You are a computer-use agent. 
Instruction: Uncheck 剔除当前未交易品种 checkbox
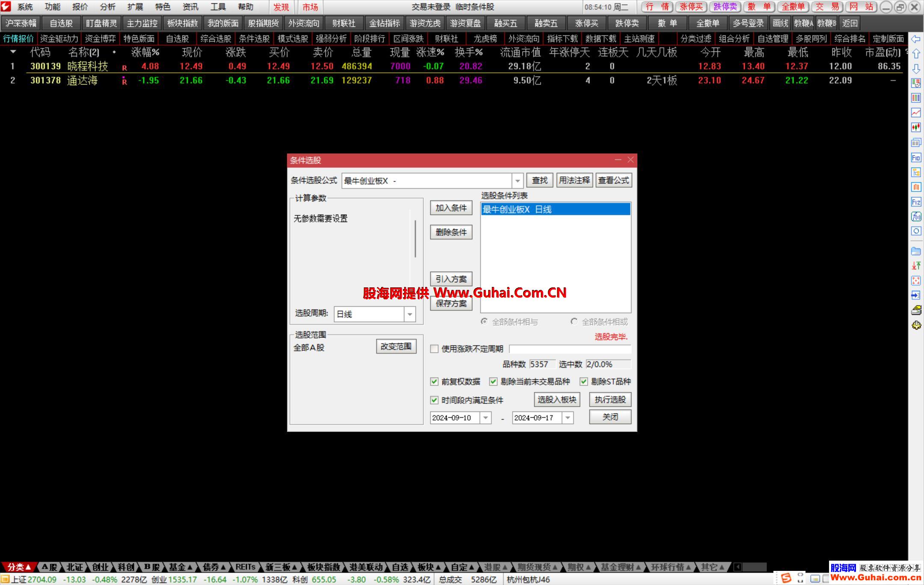(x=493, y=381)
